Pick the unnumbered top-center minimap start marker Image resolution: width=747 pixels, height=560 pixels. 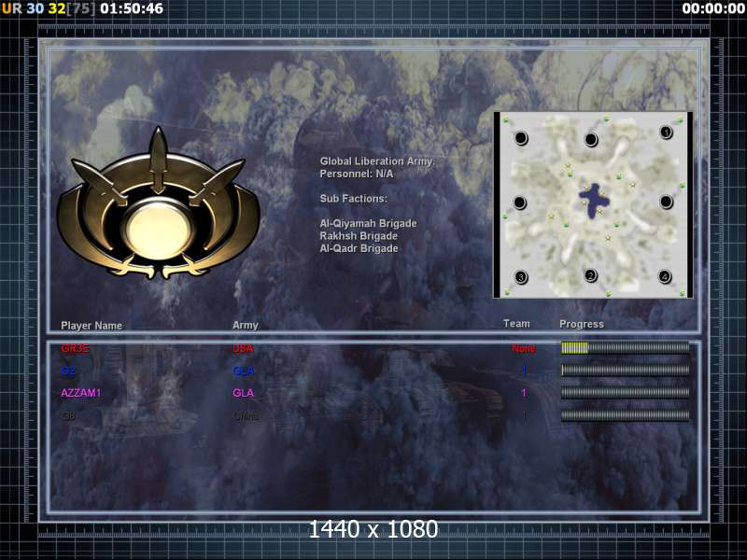591,139
